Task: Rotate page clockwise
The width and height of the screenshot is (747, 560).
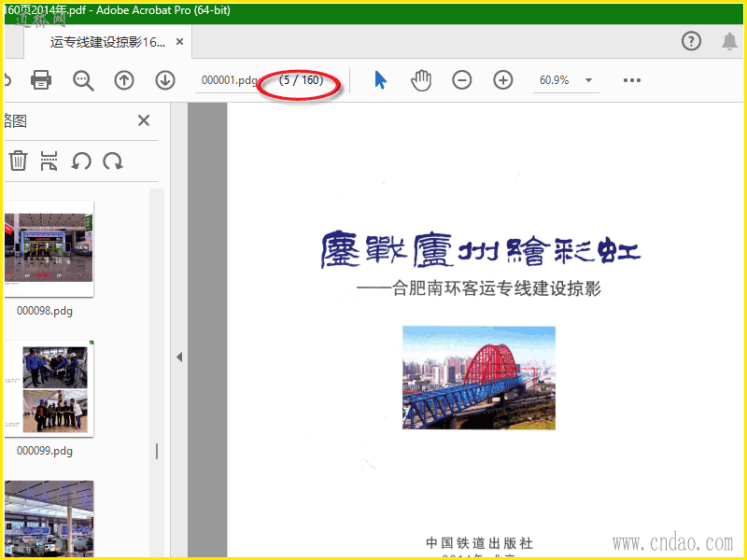Action: tap(113, 161)
